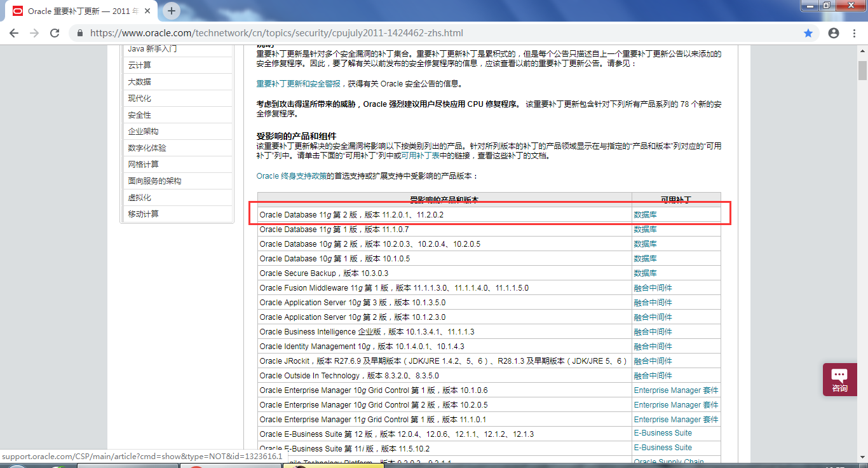
Task: Open Enterprise Manager 套件 link for version 10.2.0.5
Action: [676, 405]
